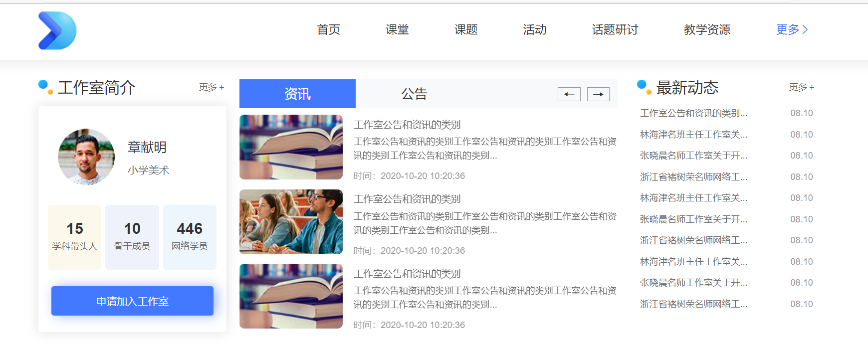Open 更多+ beside 工作室简介
The height and width of the screenshot is (344, 868).
tap(212, 87)
